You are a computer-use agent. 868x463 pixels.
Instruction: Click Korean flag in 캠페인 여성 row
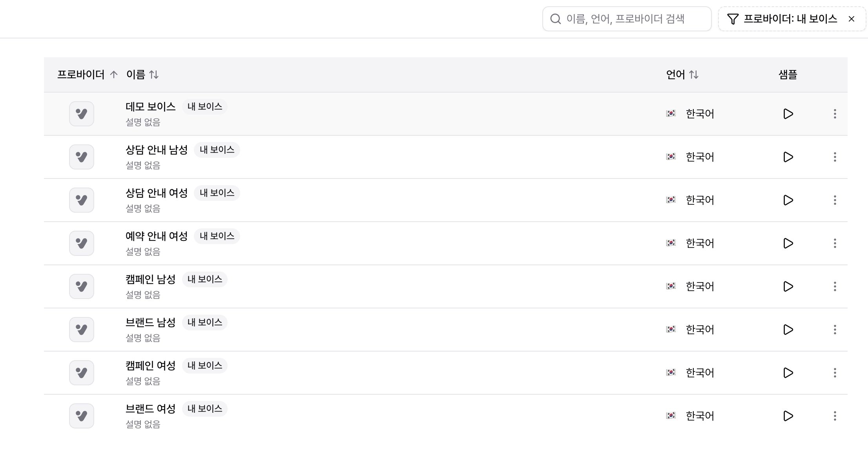[x=671, y=373]
